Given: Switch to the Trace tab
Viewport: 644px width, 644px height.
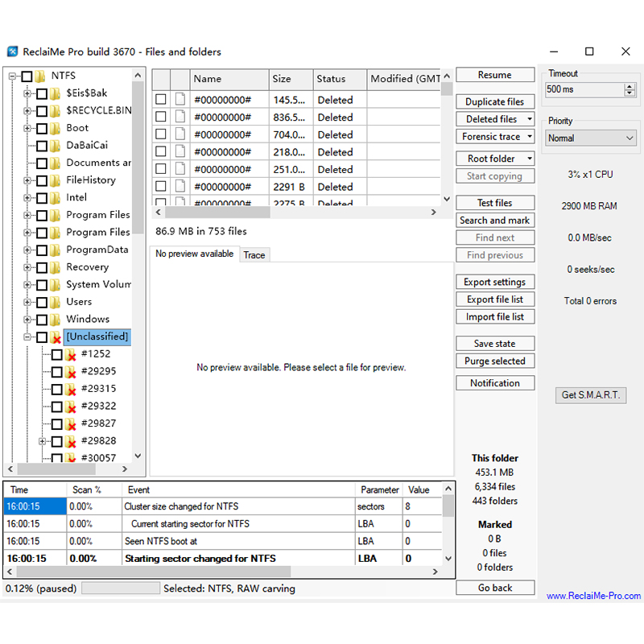Looking at the screenshot, I should [254, 255].
